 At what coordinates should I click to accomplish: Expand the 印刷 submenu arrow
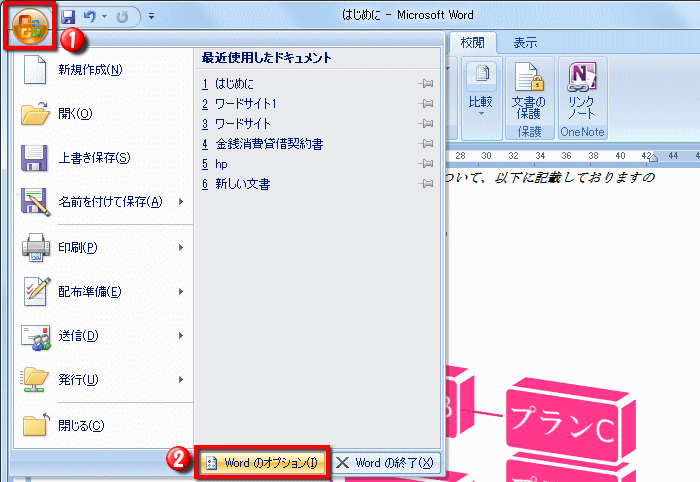tap(181, 247)
